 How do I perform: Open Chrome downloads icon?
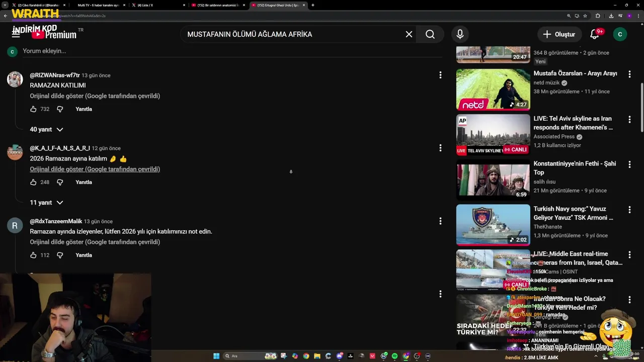click(611, 16)
